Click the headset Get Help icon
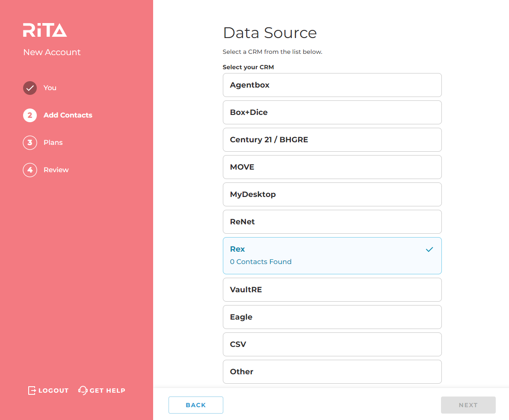The width and height of the screenshot is (509, 420). [83, 391]
